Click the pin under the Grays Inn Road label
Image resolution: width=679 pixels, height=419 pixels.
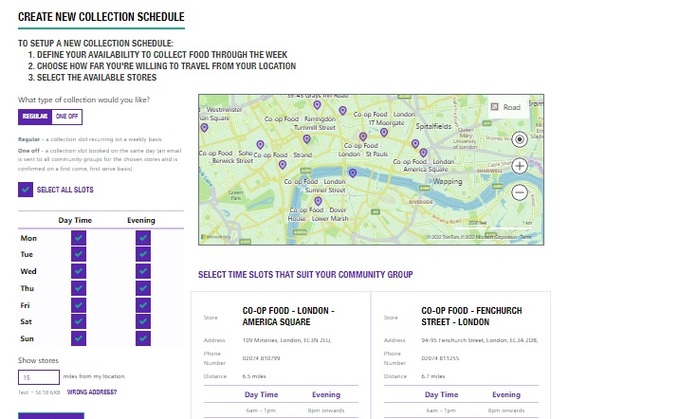click(317, 105)
